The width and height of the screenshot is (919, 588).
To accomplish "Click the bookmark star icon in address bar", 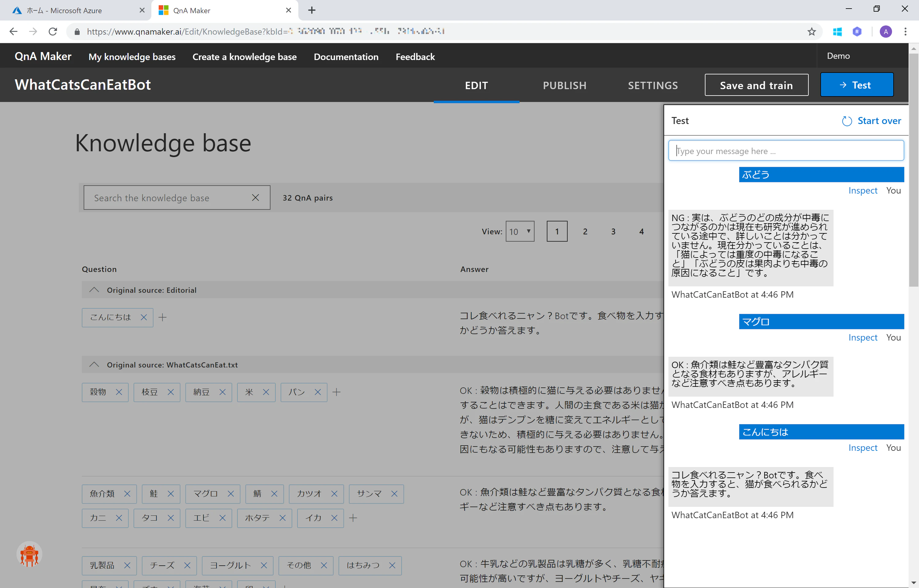I will click(x=812, y=32).
